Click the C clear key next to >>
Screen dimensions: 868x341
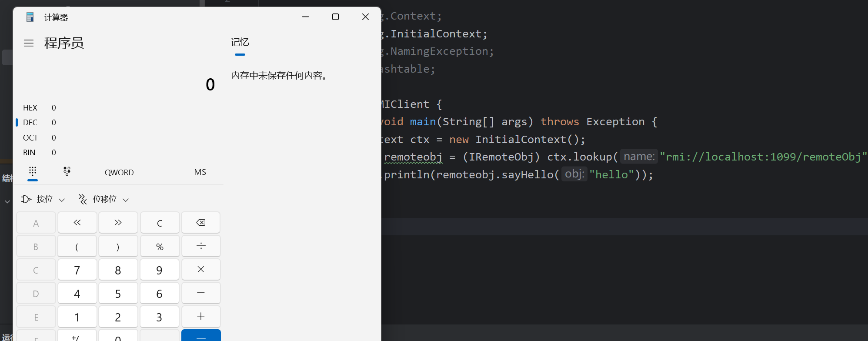(160, 223)
